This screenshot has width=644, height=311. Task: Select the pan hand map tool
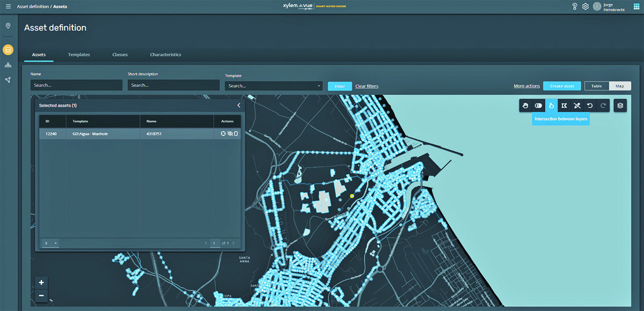[525, 106]
